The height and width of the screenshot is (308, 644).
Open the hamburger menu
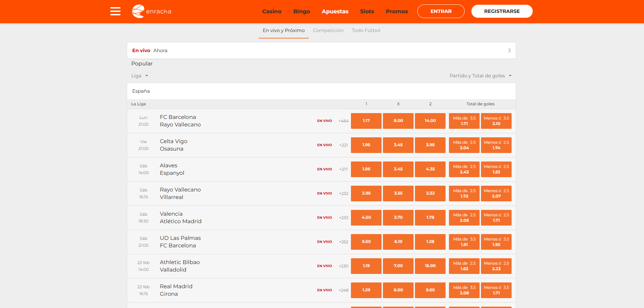click(115, 11)
